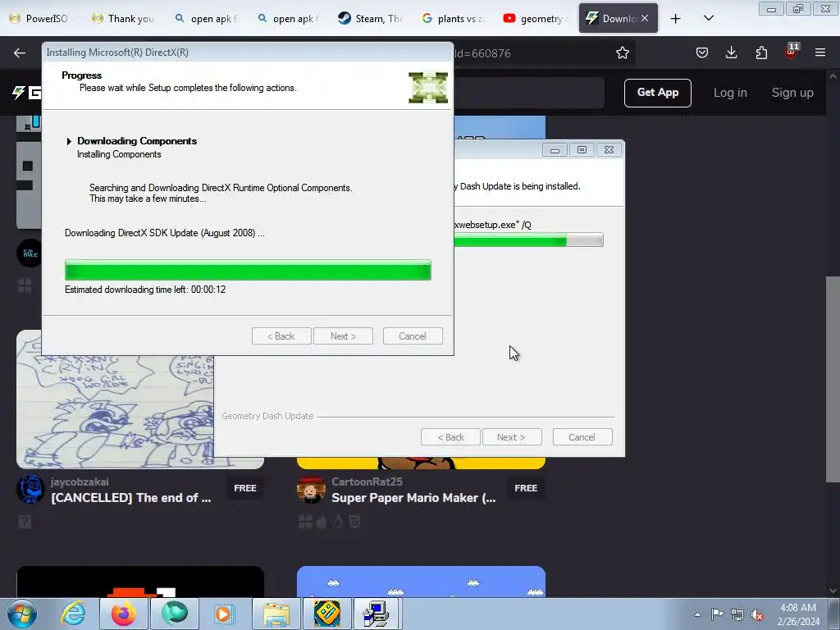Open the teal globe browser taskbar icon

coord(175,614)
